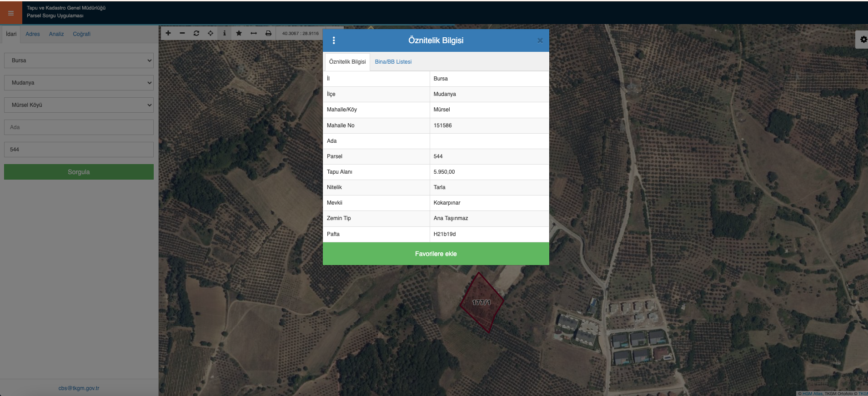Open the hamburger menu in header
The width and height of the screenshot is (868, 396).
click(x=11, y=13)
